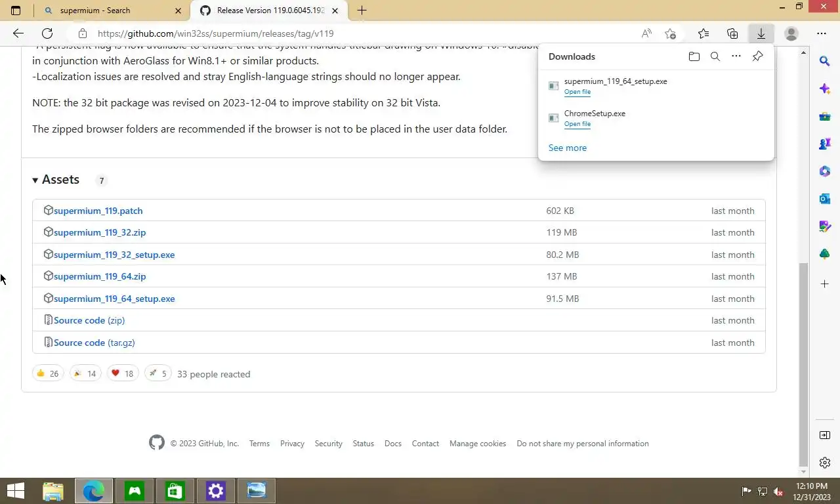840x504 pixels.
Task: Open the browser profile avatar
Action: pos(791,33)
